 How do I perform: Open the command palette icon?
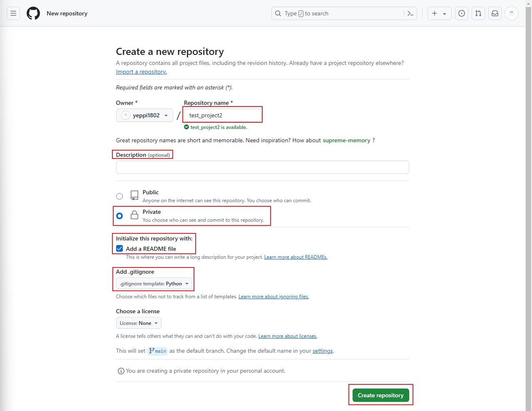410,13
